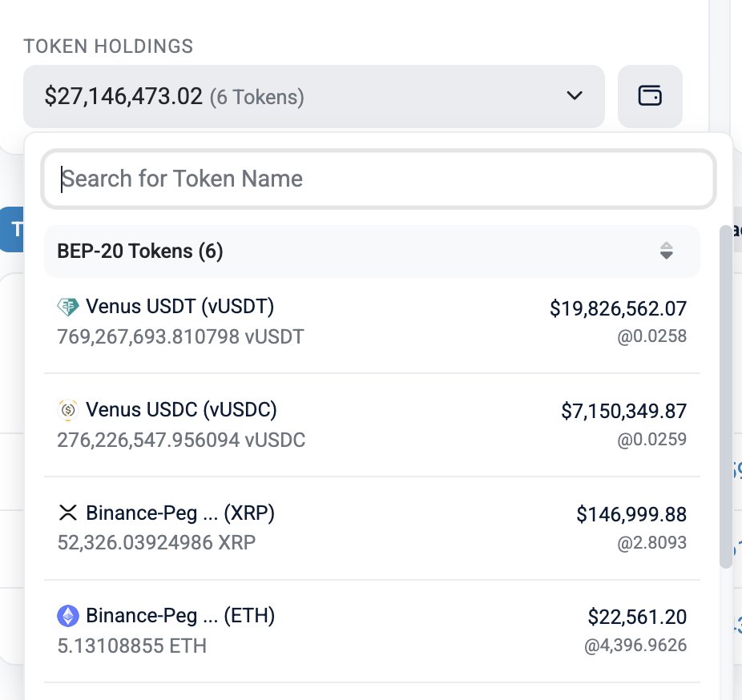
Task: Click the token list scrollbar
Action: 725,396
